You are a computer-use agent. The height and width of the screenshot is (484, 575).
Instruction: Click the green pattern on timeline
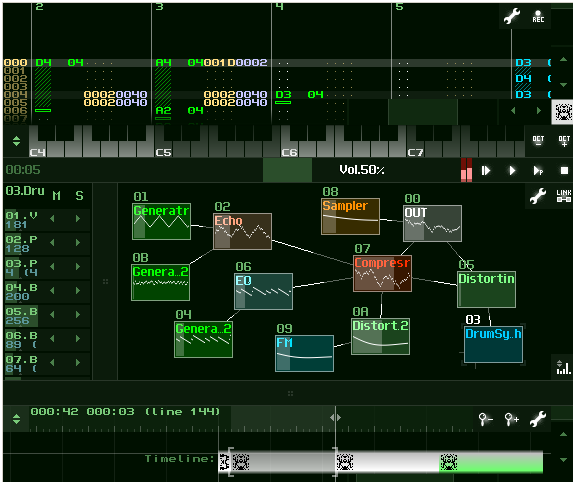[x=491, y=462]
